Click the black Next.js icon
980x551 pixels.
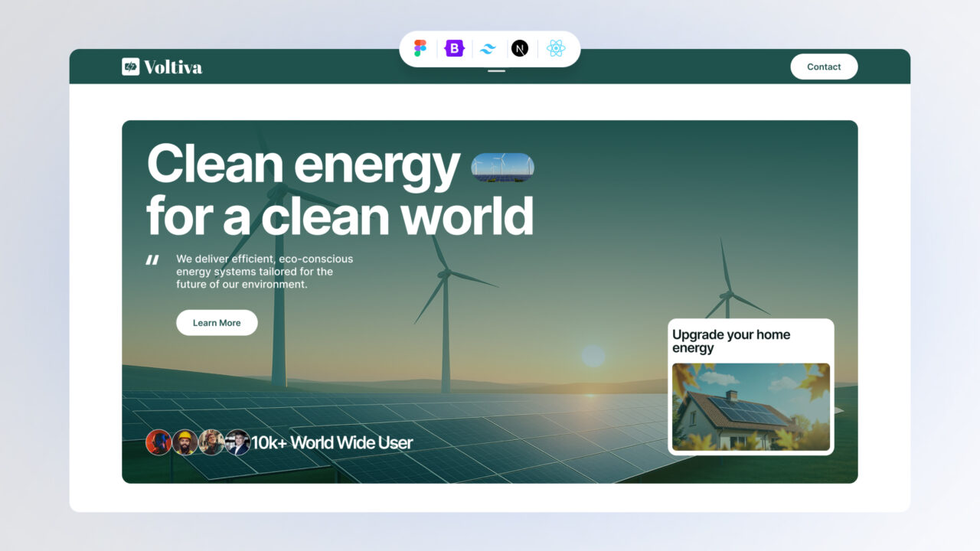pyautogui.click(x=520, y=48)
